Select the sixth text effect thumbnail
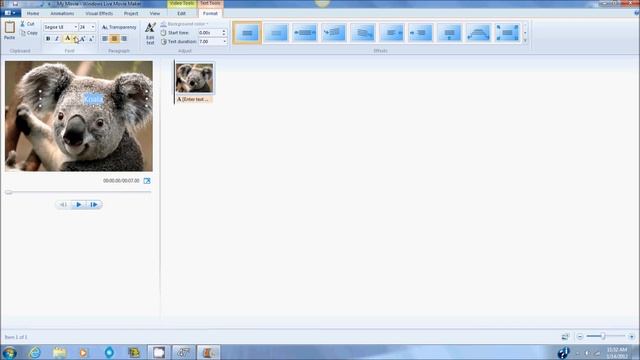640x360 pixels. [392, 33]
